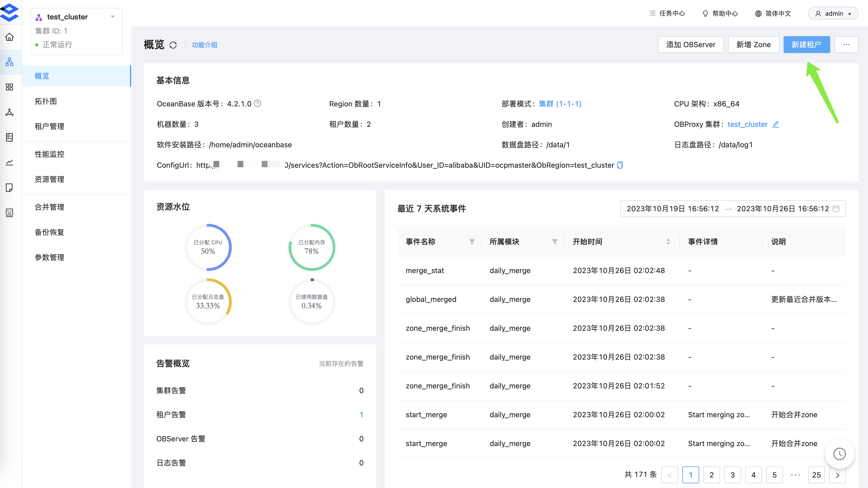Image resolution: width=868 pixels, height=488 pixels.
Task: Open the 集群 (1-1-1) deployment mode link
Action: [x=560, y=104]
